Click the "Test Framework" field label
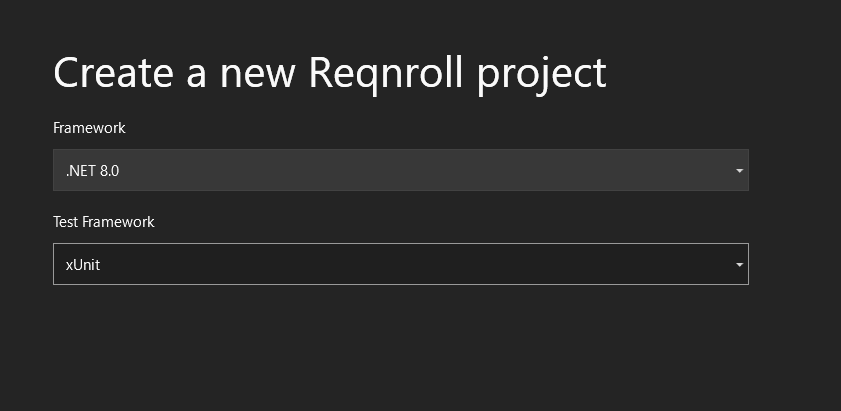Viewport: 841px width, 411px height. 103,222
